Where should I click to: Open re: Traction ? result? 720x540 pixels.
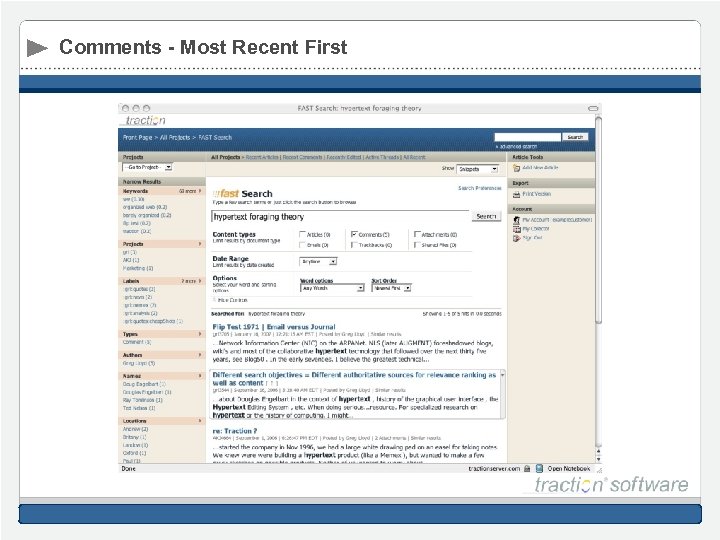point(235,431)
